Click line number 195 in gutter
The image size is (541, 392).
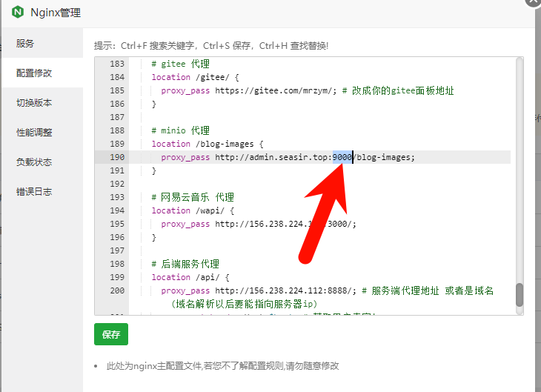click(x=117, y=224)
